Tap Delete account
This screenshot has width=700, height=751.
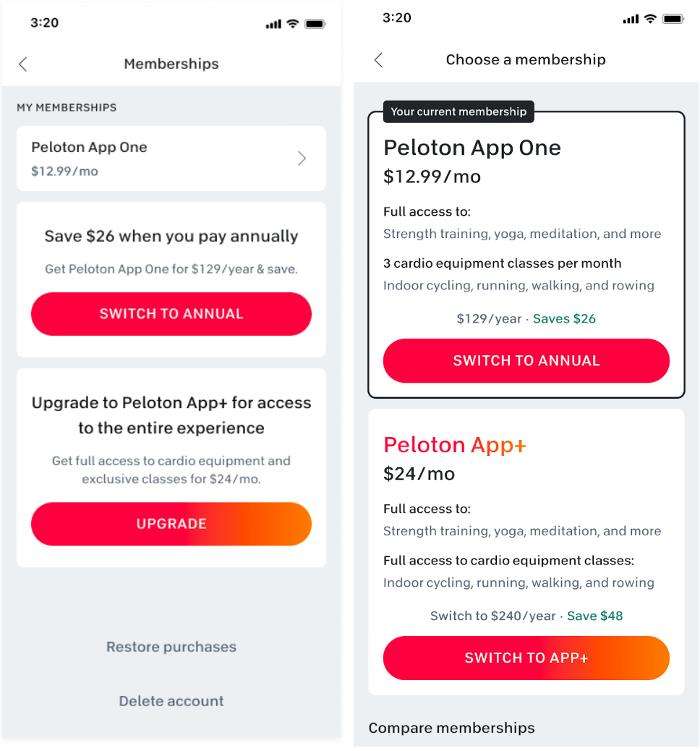(171, 701)
